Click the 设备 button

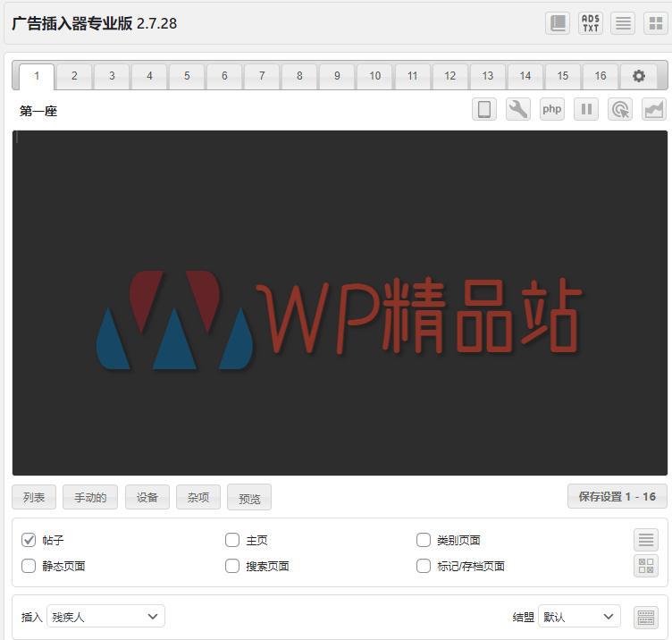pyautogui.click(x=147, y=497)
